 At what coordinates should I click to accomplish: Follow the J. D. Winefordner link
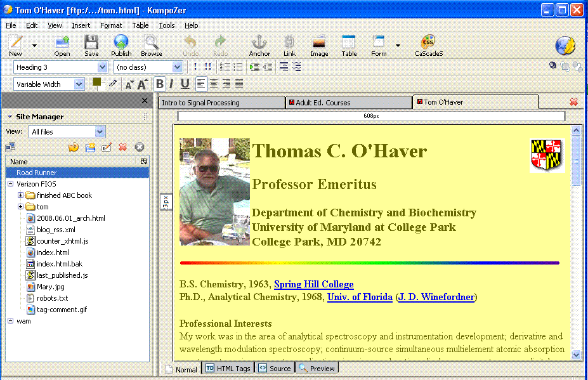tap(436, 297)
